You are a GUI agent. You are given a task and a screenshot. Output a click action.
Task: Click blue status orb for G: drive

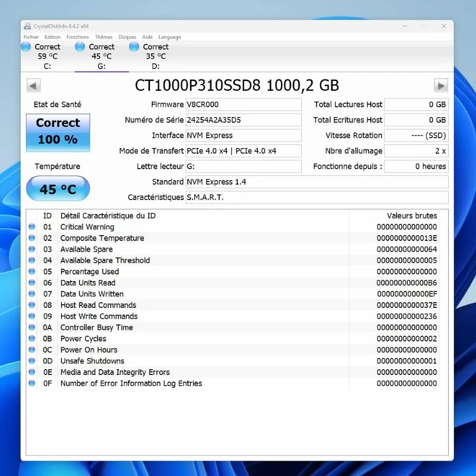click(x=80, y=47)
